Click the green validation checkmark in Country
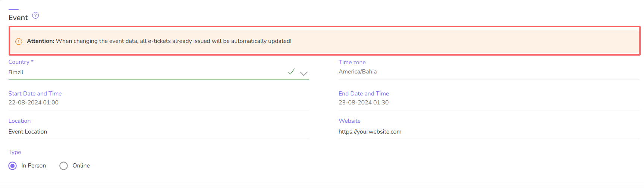 tap(292, 72)
